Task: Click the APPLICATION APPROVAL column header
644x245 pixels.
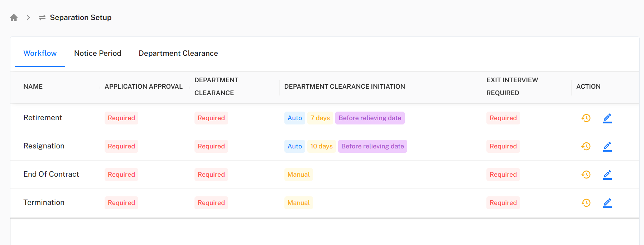Action: (x=144, y=87)
